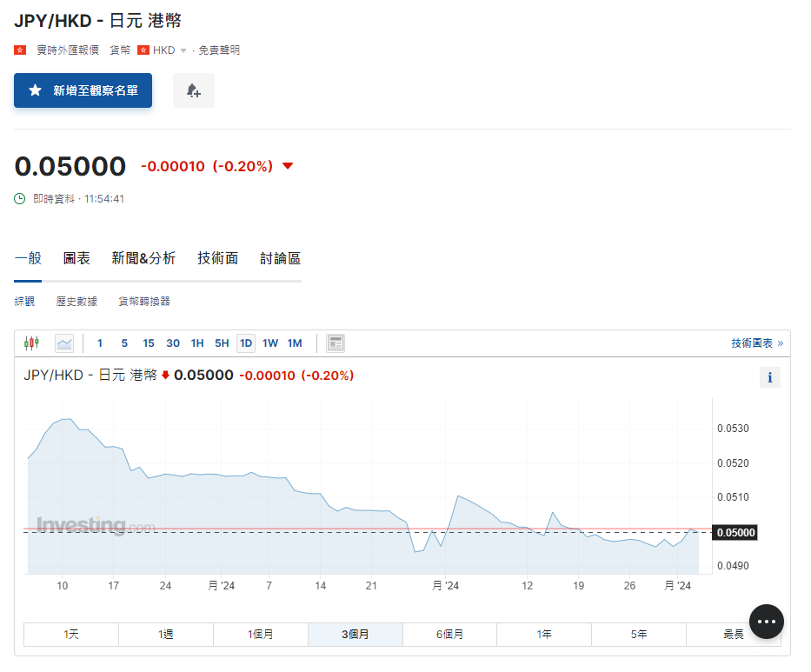Click the green clock real-time data icon

pyautogui.click(x=20, y=199)
